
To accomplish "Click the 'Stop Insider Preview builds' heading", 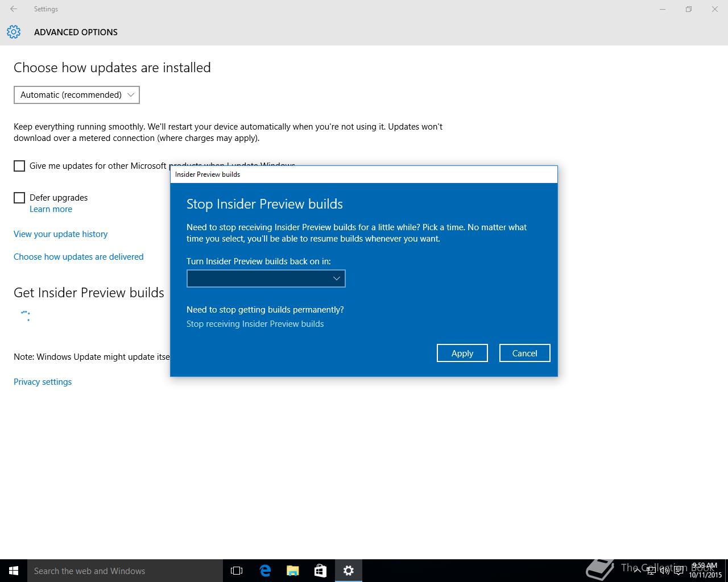I will (x=264, y=204).
